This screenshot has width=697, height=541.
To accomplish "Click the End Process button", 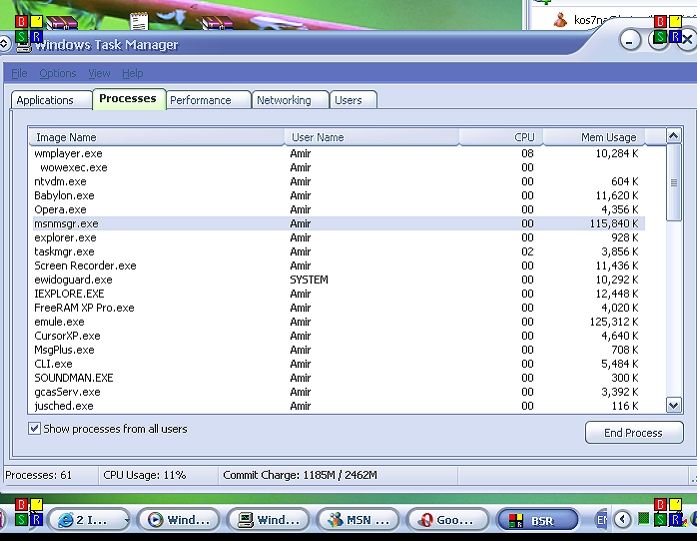I will pyautogui.click(x=634, y=433).
